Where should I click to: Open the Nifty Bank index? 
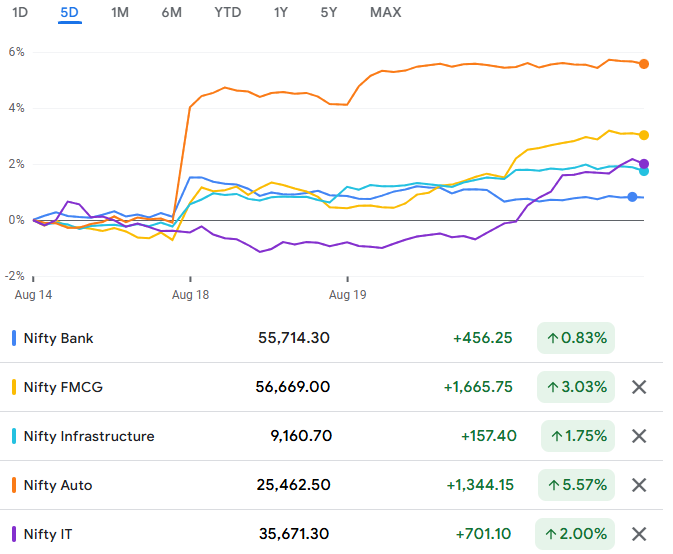(58, 338)
